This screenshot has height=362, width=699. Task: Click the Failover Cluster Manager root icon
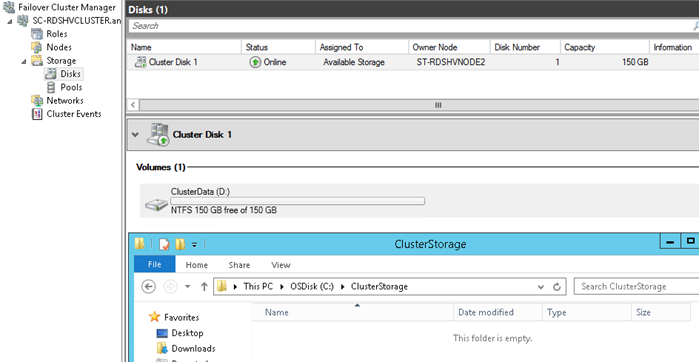coord(9,8)
